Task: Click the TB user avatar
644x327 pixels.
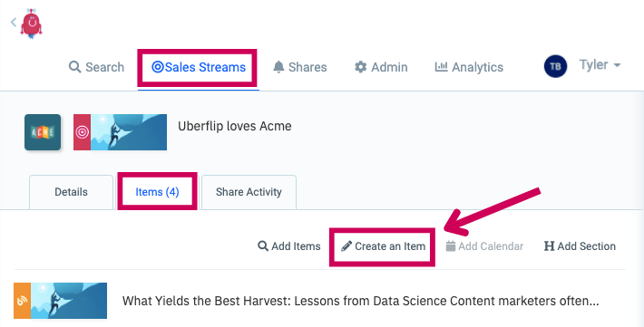Action: pos(555,66)
